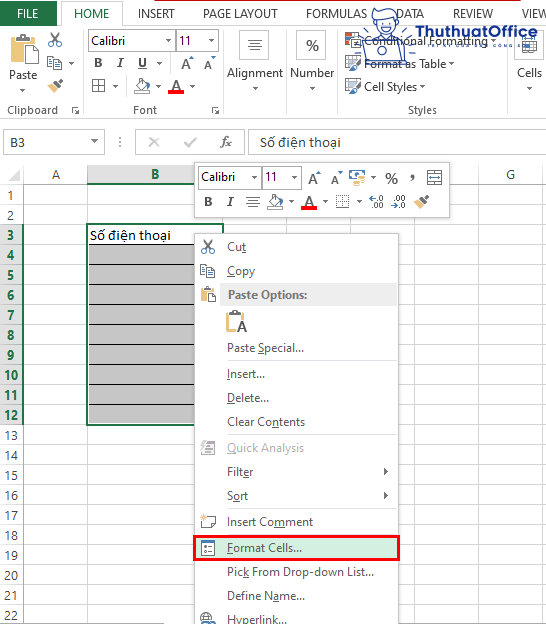Switch to the PAGE LAYOUT tab
This screenshot has height=624, width=546.
[x=240, y=14]
